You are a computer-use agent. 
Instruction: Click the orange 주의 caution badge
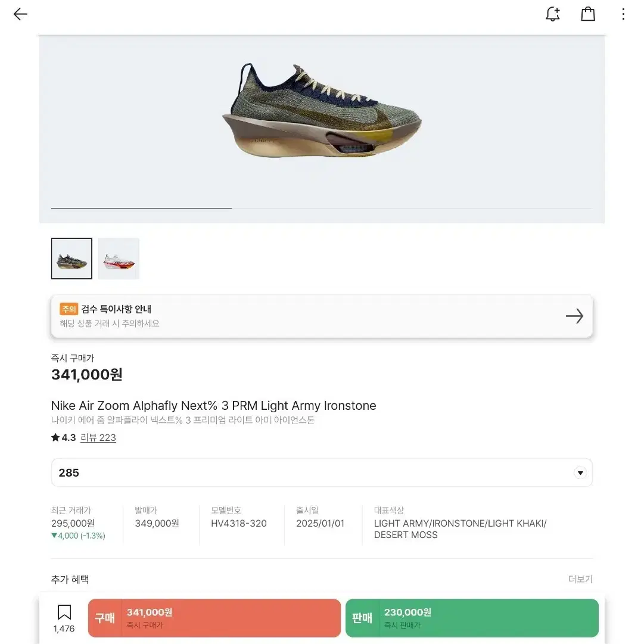coord(69,309)
